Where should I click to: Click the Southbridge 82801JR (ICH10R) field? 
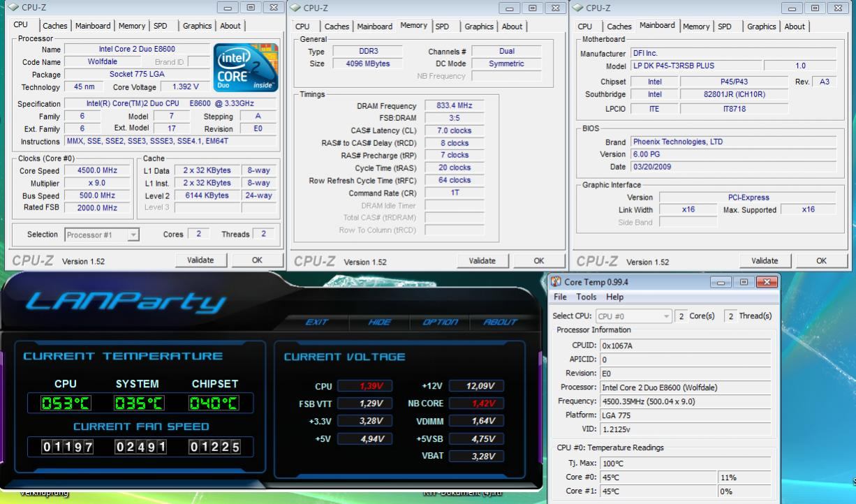pos(734,94)
